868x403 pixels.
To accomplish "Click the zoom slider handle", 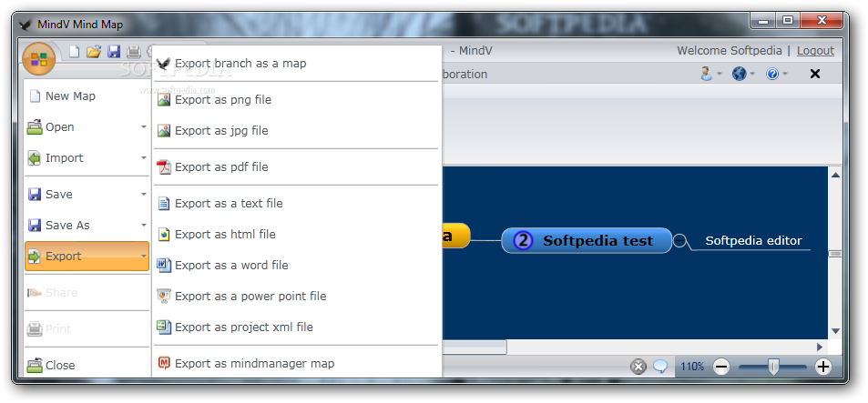I will click(x=773, y=366).
